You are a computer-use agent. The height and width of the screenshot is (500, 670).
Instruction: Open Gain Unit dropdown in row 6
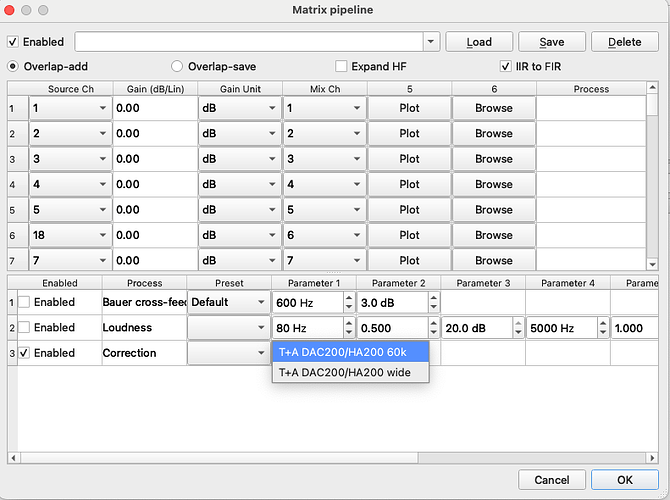tap(239, 235)
